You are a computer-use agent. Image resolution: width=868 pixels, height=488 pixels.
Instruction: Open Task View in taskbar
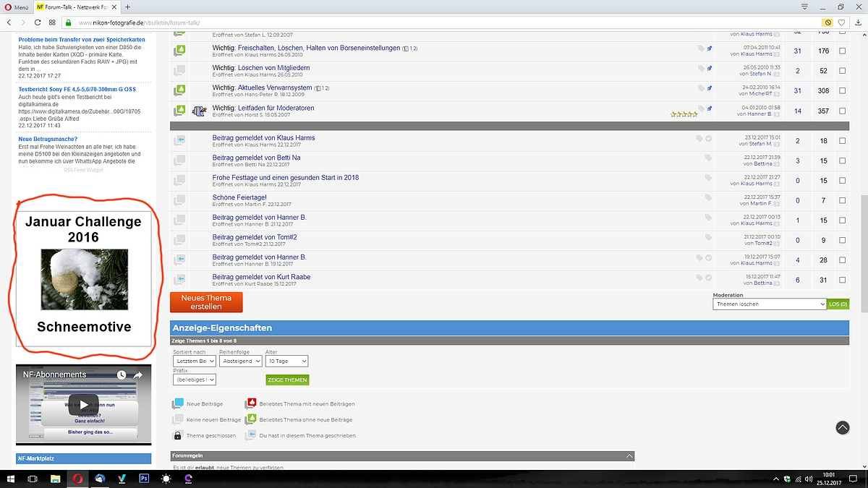pos(33,479)
